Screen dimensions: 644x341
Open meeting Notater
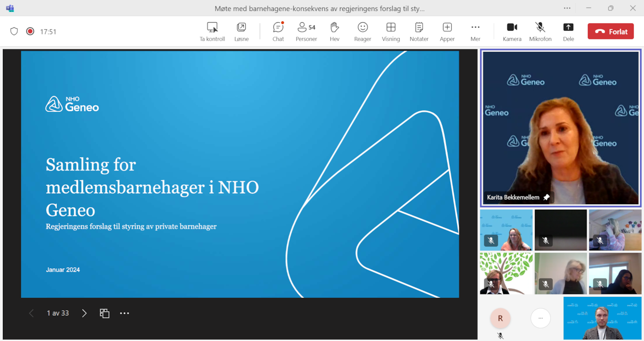point(419,31)
